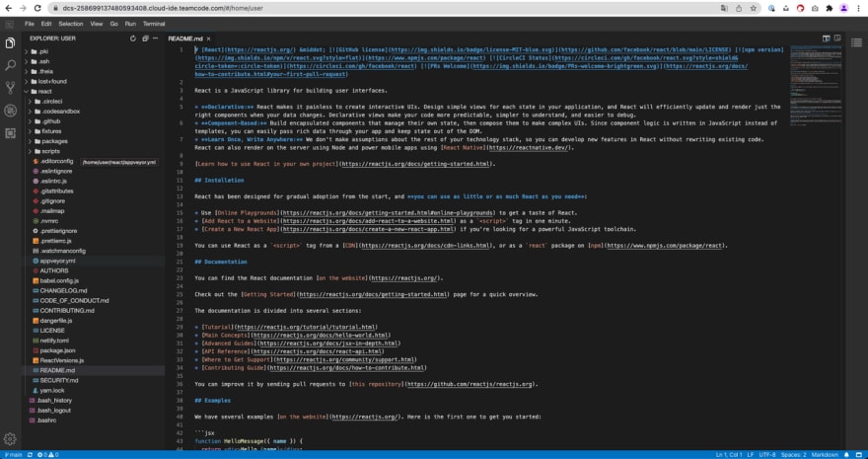This screenshot has height=459, width=868.
Task: Open the Search view in the activity bar
Action: coord(10,65)
